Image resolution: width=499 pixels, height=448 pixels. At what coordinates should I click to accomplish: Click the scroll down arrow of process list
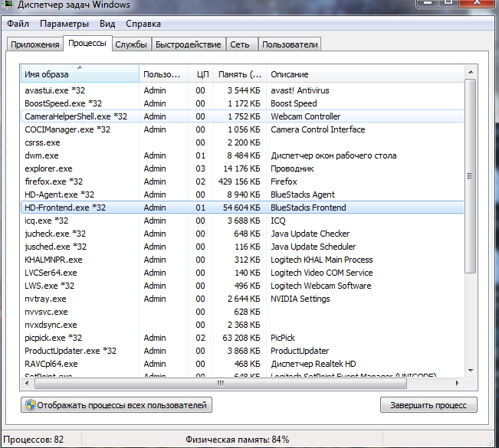tap(471, 371)
